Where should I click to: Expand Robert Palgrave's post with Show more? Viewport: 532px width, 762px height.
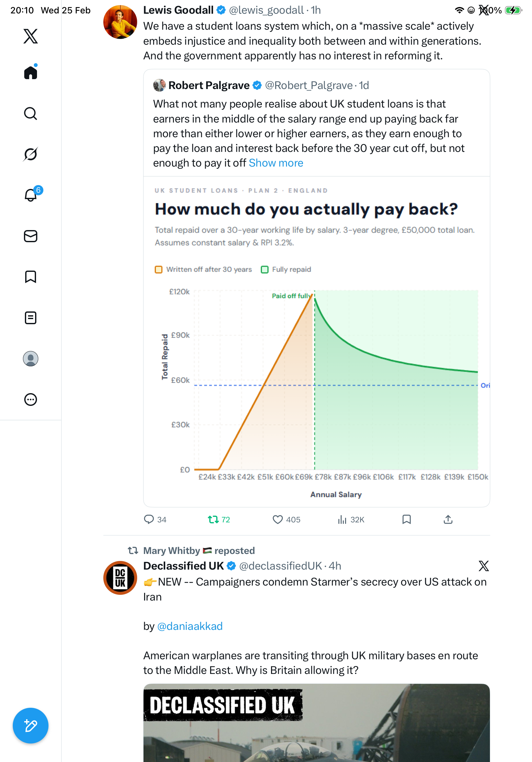276,163
